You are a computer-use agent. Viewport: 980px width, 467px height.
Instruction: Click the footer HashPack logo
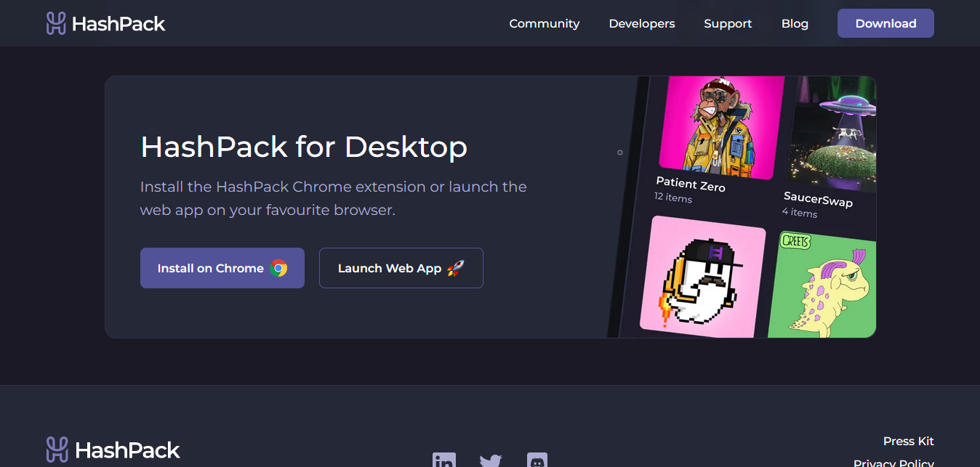pyautogui.click(x=113, y=450)
